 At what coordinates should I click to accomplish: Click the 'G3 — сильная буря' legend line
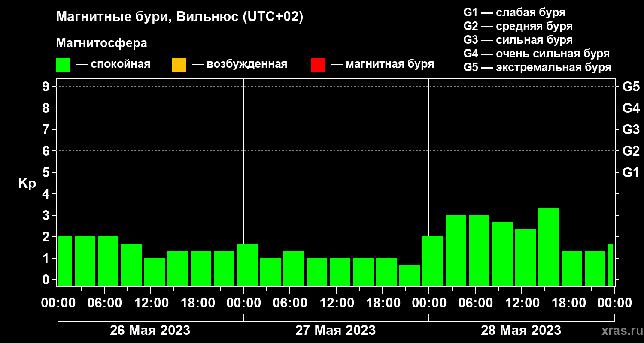click(x=518, y=40)
